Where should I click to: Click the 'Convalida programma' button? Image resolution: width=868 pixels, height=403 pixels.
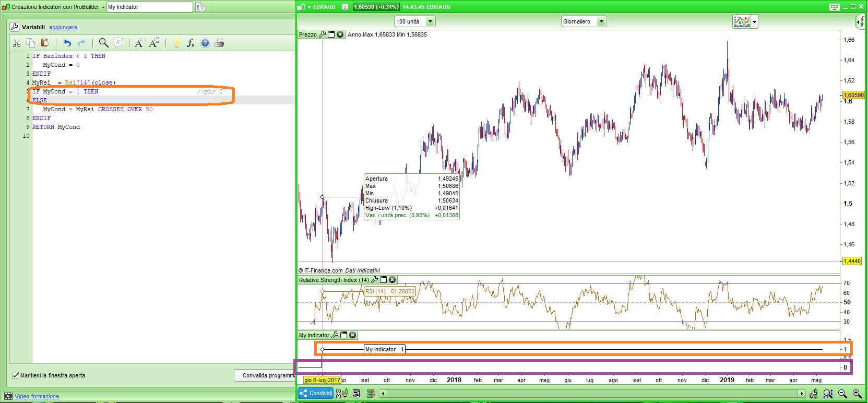[x=265, y=375]
